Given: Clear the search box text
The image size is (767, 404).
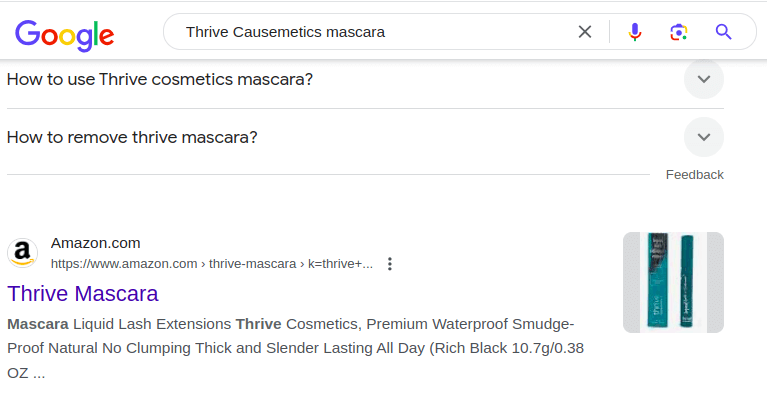Looking at the screenshot, I should tap(585, 32).
